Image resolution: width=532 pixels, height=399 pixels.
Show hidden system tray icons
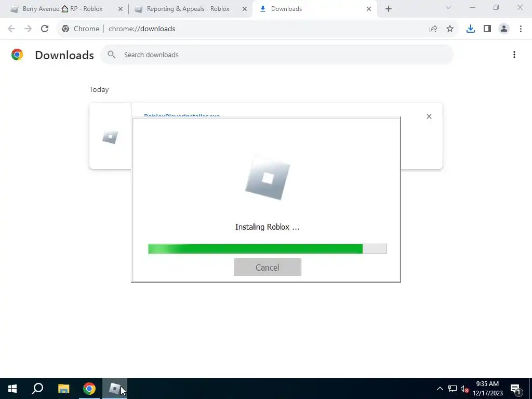click(x=440, y=389)
